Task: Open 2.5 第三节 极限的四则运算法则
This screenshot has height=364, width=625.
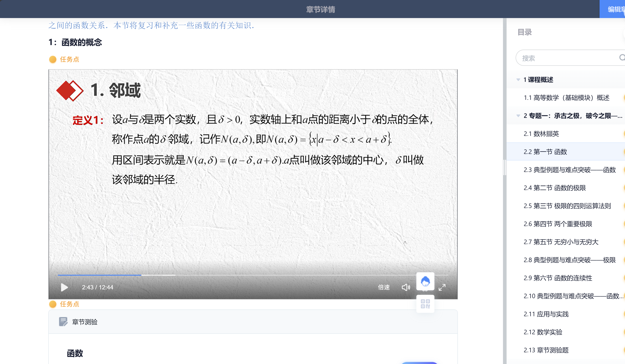Action: 567,206
